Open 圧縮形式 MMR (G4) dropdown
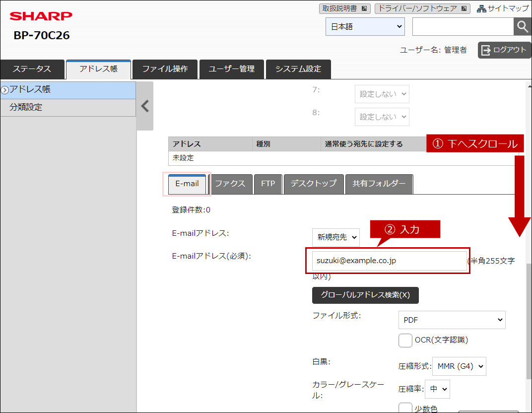Screen dimensions: 532x413 click(459, 366)
